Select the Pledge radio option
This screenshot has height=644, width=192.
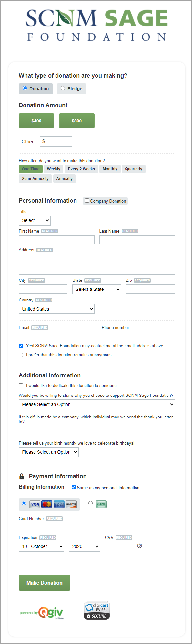63,88
